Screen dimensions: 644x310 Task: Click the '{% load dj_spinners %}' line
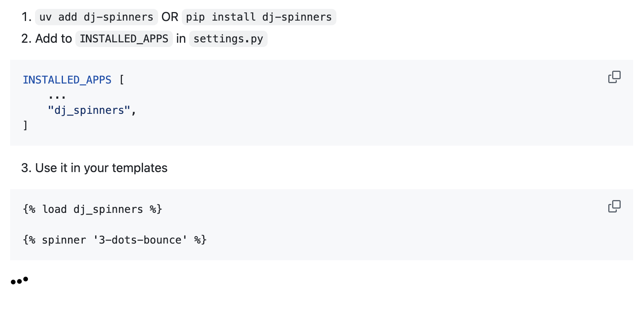click(92, 209)
